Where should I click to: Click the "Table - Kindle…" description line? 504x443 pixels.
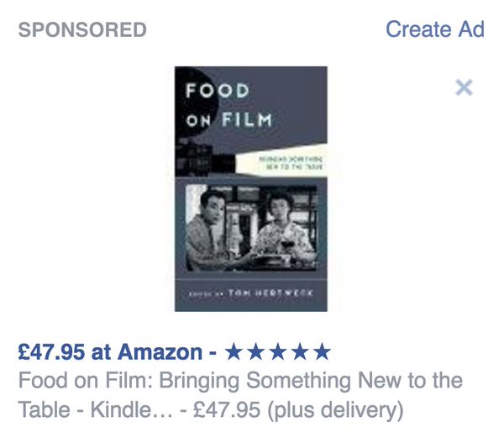(95, 409)
